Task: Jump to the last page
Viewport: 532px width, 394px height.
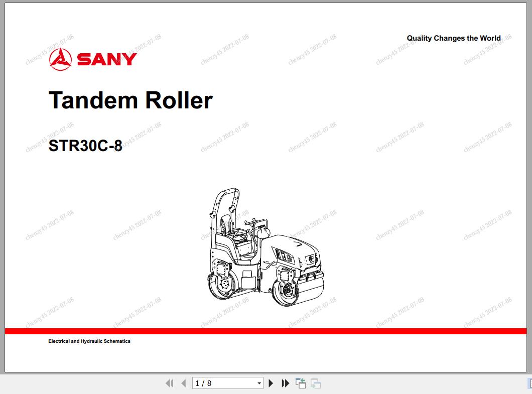Action: click(x=286, y=383)
